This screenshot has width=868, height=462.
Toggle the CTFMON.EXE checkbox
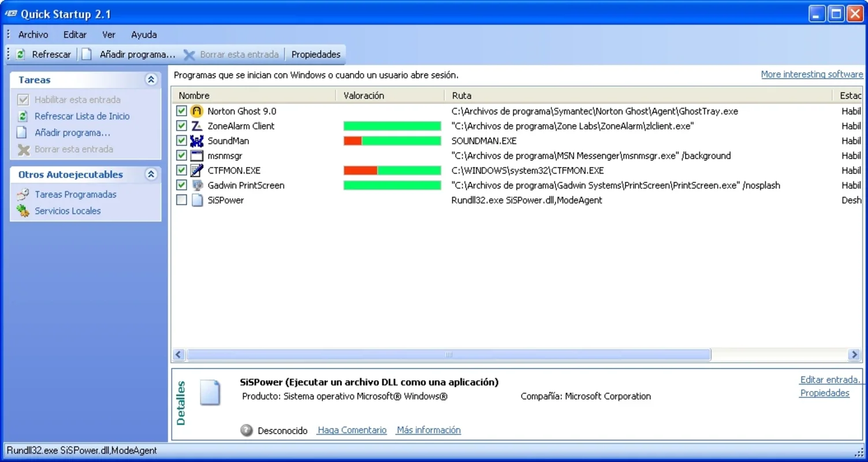point(181,170)
